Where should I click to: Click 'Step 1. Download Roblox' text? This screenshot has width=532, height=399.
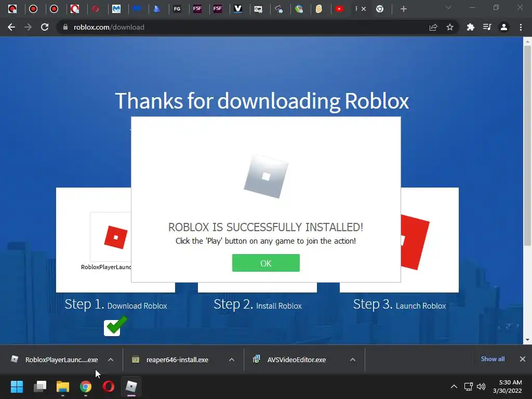[x=116, y=304]
